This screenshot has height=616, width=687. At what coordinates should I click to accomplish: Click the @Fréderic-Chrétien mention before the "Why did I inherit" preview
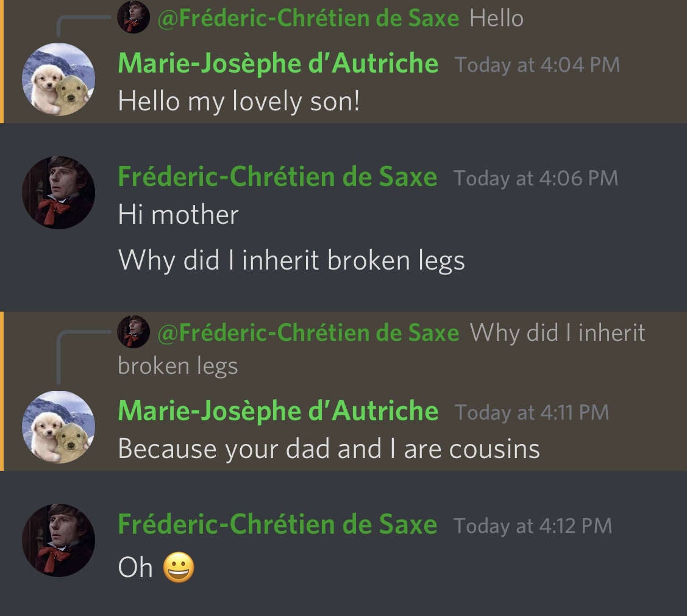tap(308, 333)
